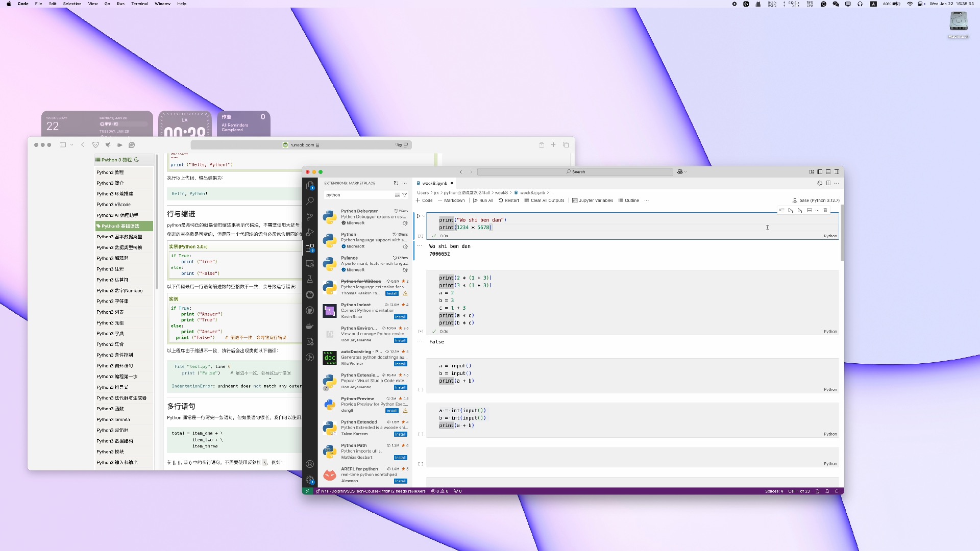Select the week8.ipynb editor tab

click(434, 183)
